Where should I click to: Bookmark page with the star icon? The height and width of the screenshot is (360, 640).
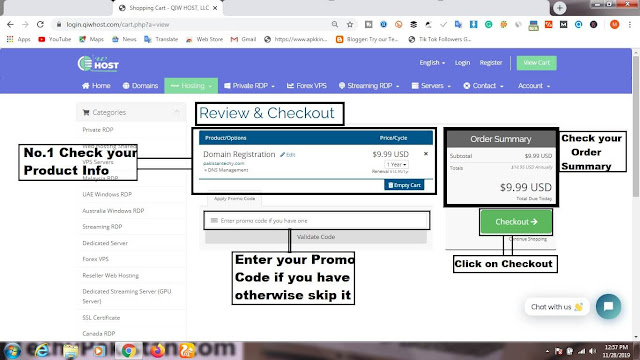[x=350, y=24]
